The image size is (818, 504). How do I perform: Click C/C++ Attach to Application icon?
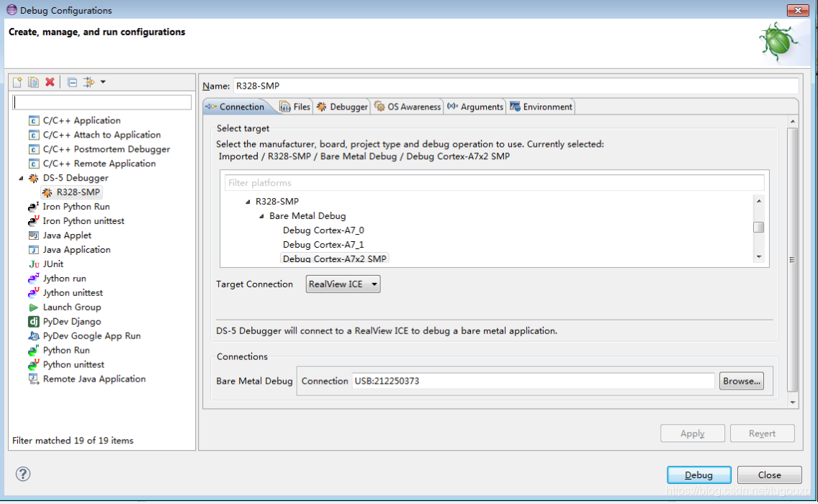click(33, 135)
